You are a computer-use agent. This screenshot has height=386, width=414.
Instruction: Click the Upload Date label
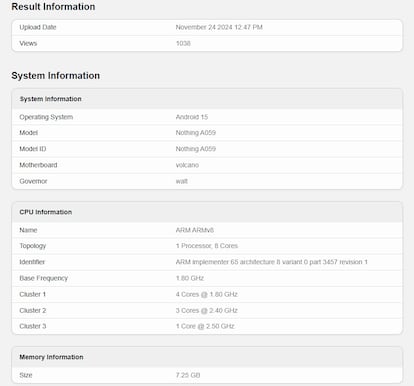(38, 27)
